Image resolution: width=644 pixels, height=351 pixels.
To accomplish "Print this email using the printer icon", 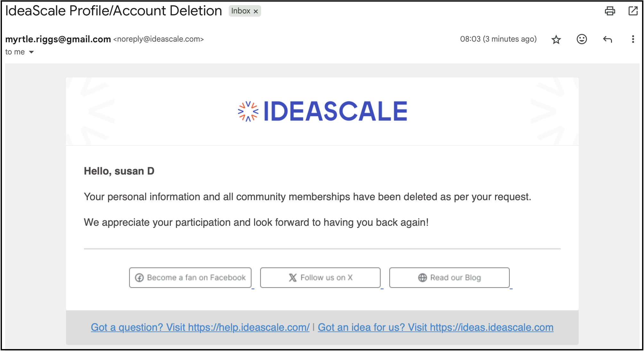I will coord(610,11).
